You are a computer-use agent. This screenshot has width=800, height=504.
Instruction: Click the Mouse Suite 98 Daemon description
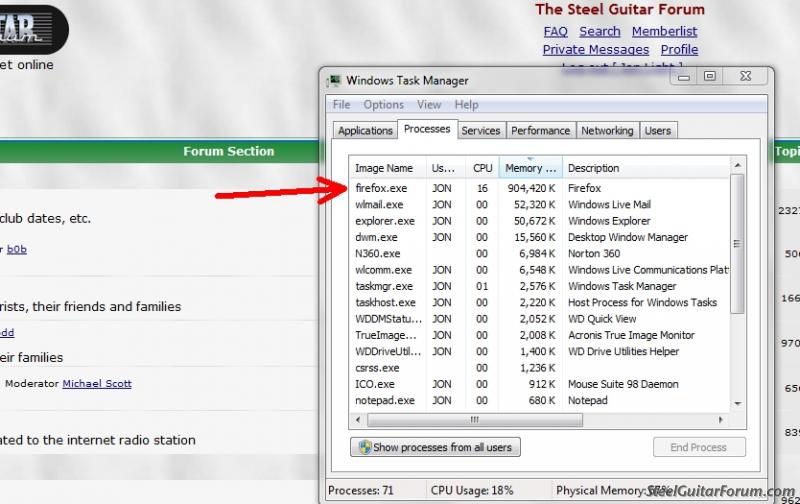[x=623, y=384]
